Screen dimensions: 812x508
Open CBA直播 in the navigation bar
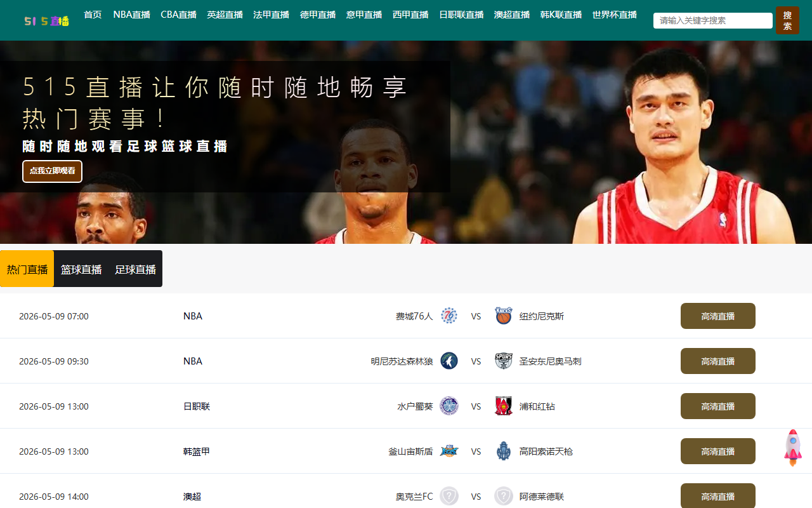tap(178, 15)
